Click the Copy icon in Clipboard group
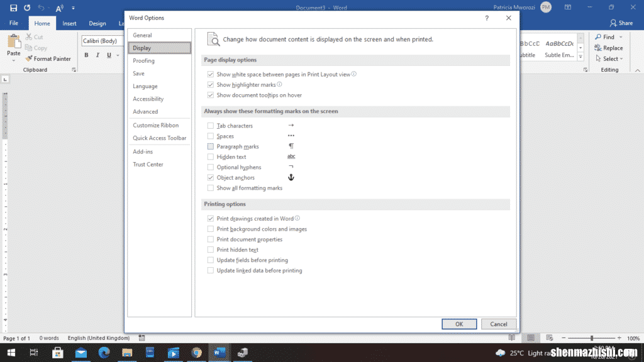The image size is (644, 362). coord(28,48)
